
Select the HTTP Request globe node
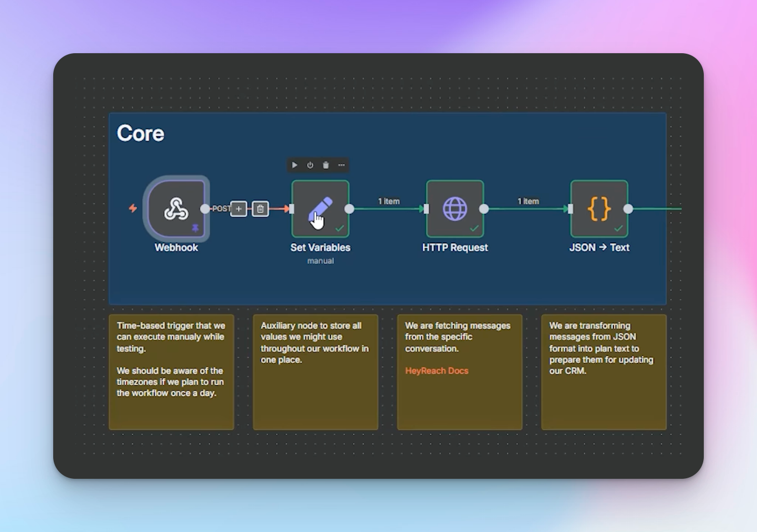tap(455, 209)
